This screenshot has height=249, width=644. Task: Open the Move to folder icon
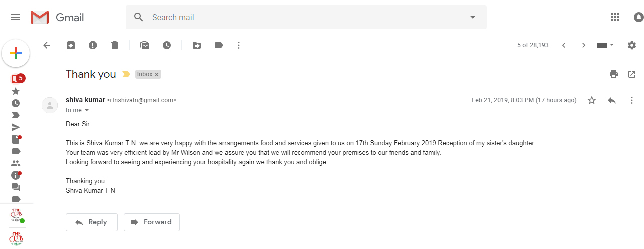click(x=197, y=45)
